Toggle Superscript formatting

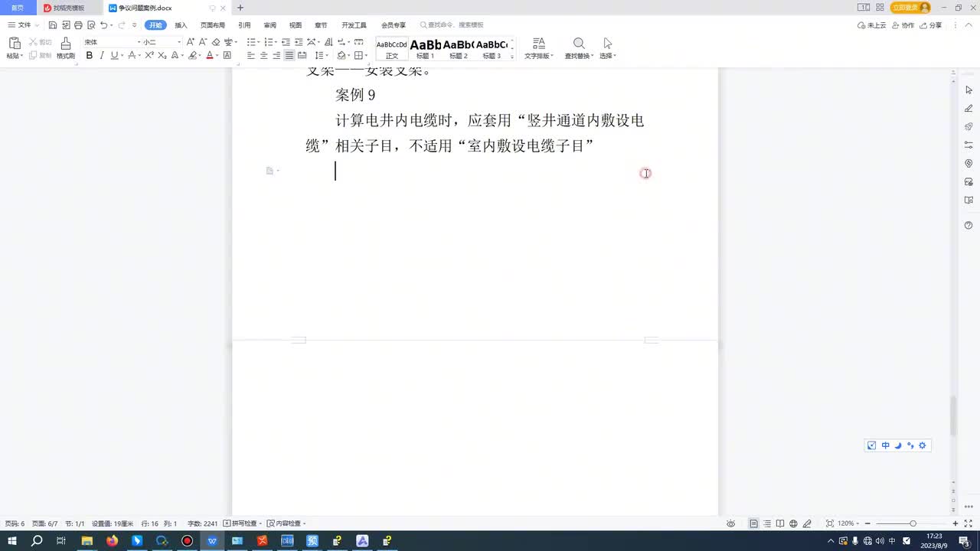coord(149,56)
